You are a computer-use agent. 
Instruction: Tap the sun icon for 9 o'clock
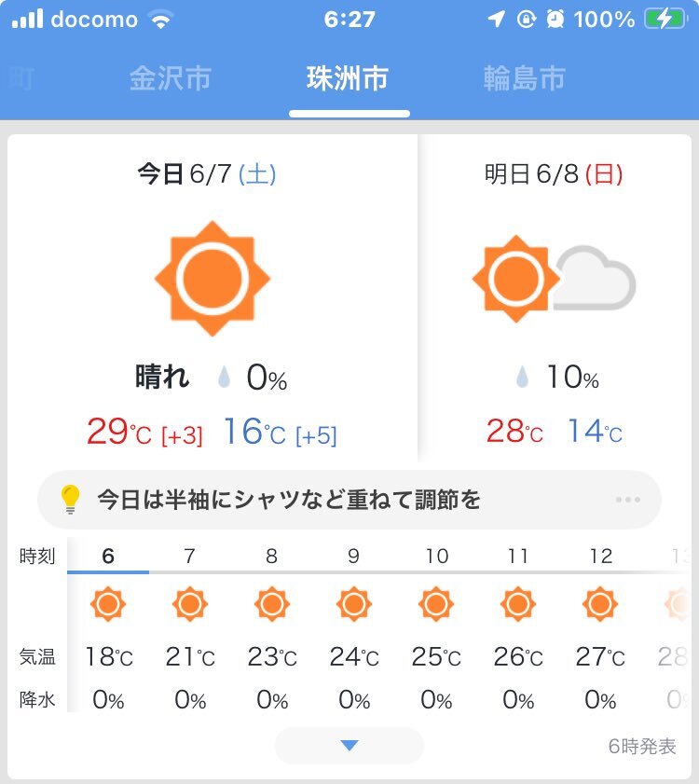coord(354,604)
